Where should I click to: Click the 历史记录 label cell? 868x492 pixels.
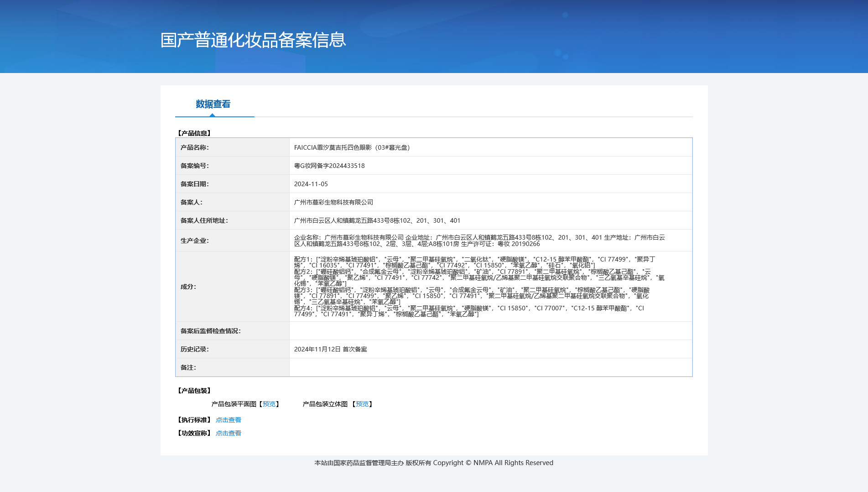click(x=233, y=349)
